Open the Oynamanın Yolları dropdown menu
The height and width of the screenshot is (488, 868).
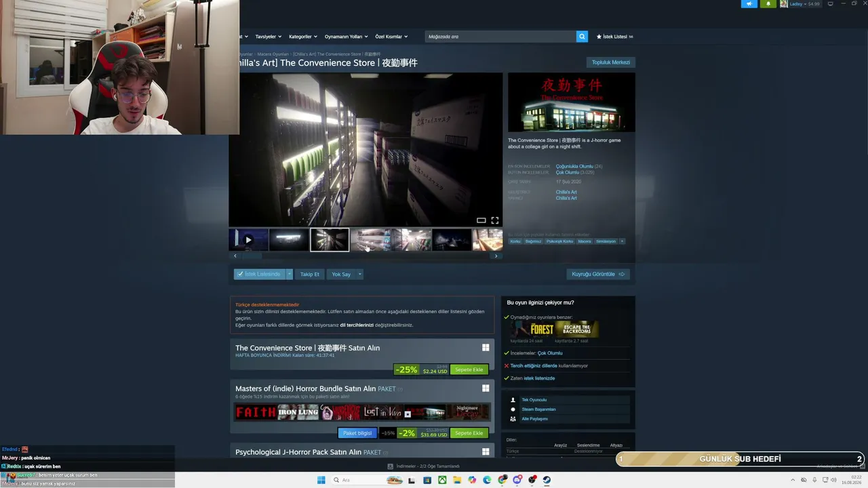pos(346,37)
